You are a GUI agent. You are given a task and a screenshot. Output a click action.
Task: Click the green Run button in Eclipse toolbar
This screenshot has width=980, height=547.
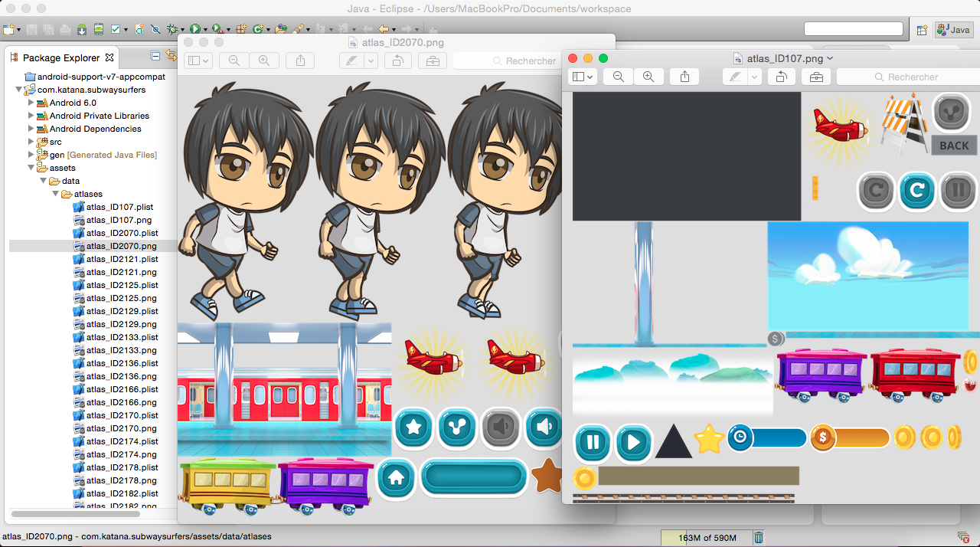(195, 29)
